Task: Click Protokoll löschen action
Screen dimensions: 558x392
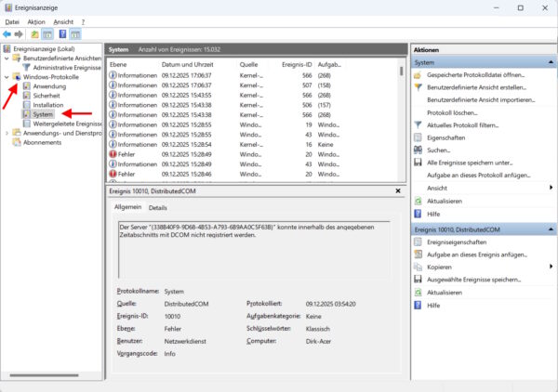Action: tap(452, 112)
